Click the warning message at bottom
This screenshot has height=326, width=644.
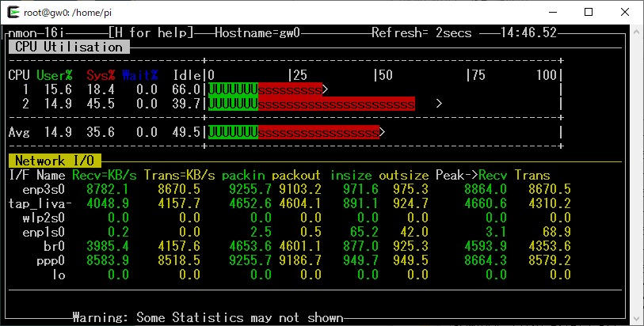pyautogui.click(x=208, y=317)
